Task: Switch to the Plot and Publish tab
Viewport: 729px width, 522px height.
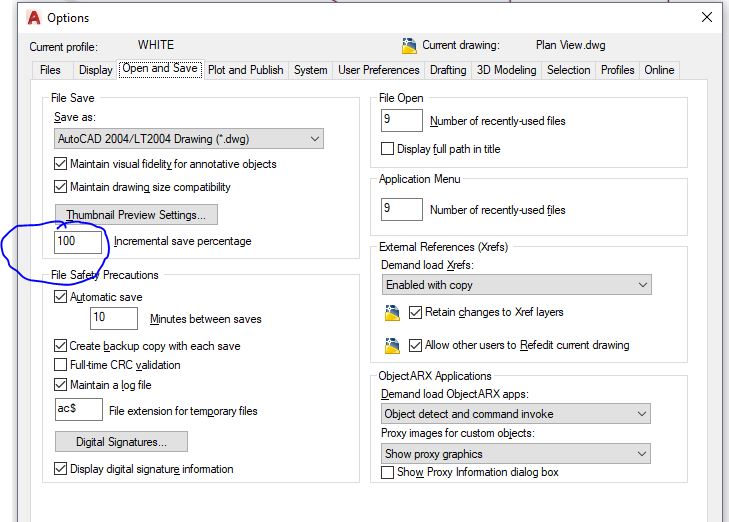Action: (x=245, y=70)
